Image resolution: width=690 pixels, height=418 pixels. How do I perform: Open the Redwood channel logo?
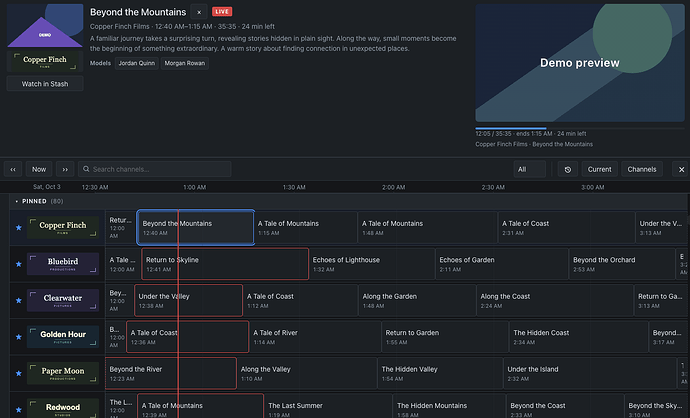click(x=63, y=408)
